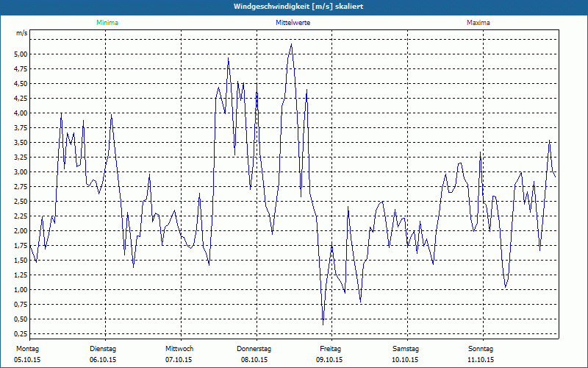Click the 11.10.15 date label
The image size is (588, 368).
pyautogui.click(x=481, y=360)
